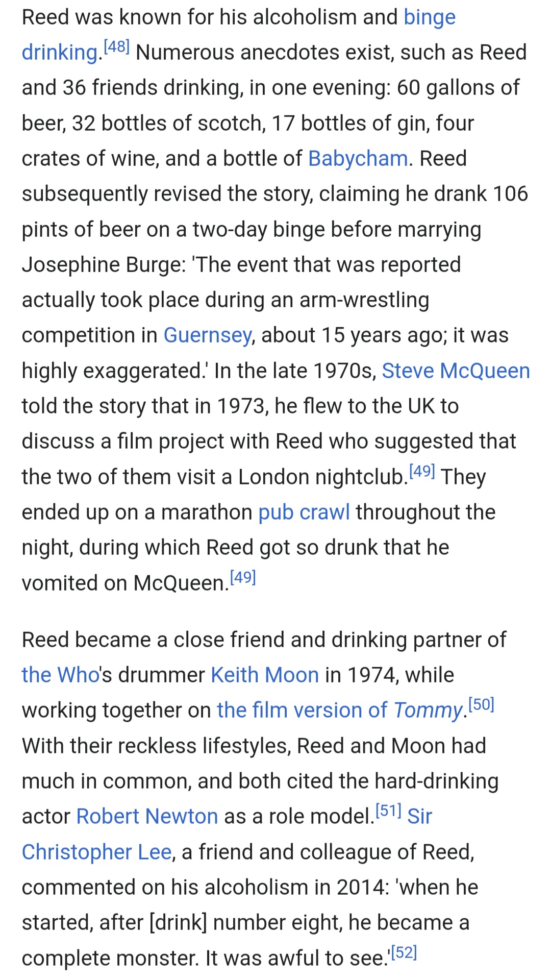Tap the 'Sir' link after citation 51
This screenshot has height=980, width=551.
[x=420, y=817]
